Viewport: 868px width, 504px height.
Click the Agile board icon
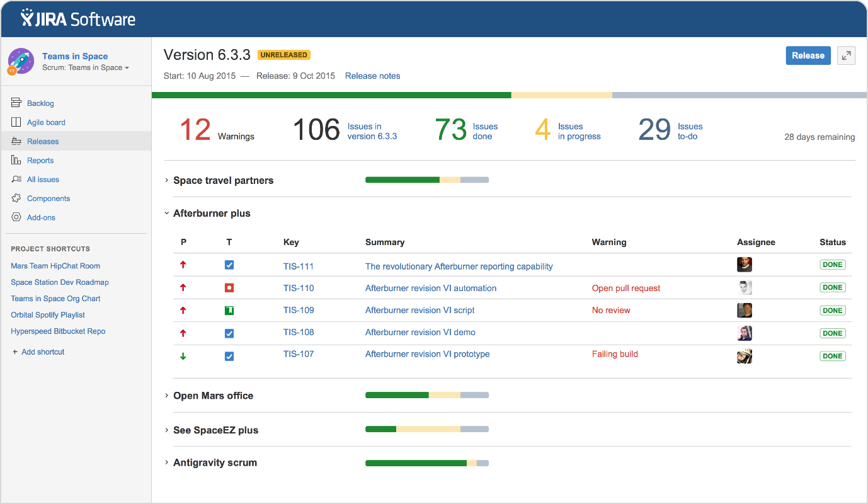point(16,122)
